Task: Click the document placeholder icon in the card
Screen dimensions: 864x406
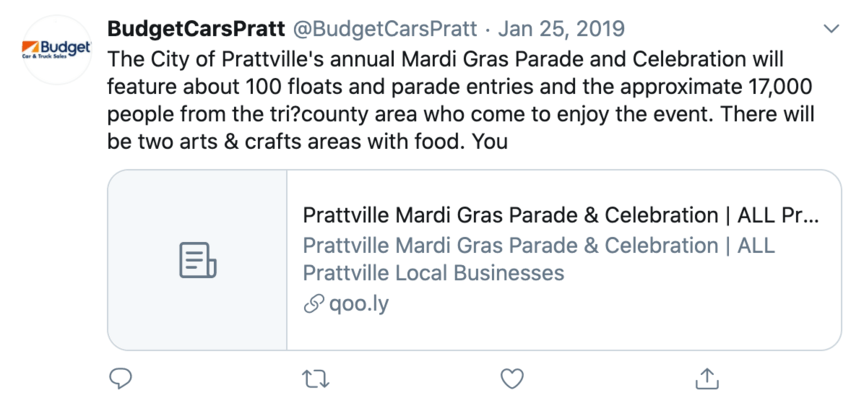Action: click(x=198, y=260)
